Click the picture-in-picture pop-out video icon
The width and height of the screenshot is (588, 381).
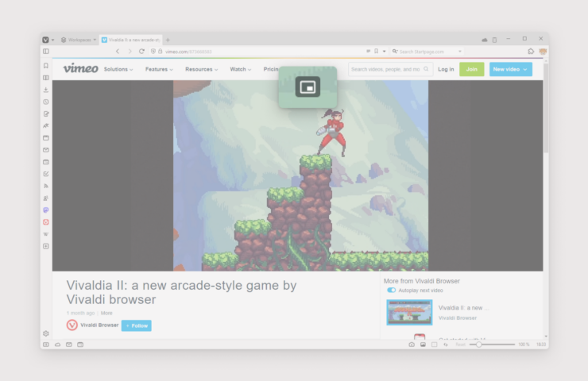[x=308, y=87]
